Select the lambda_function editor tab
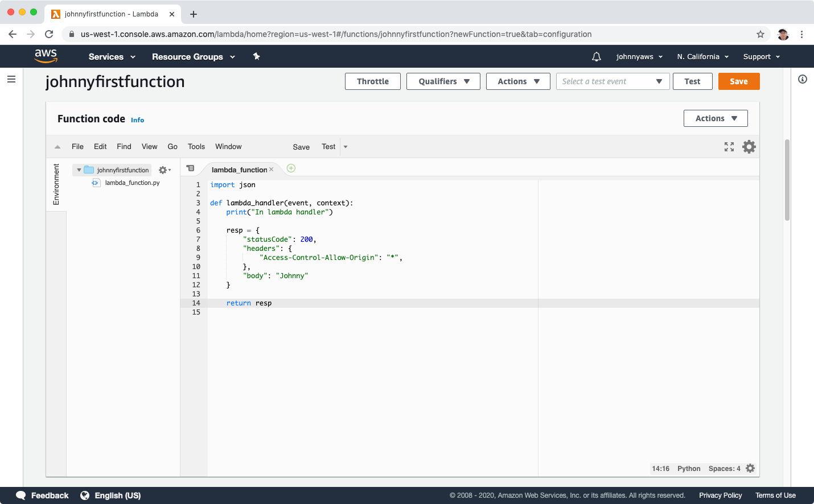Screen dimensions: 814x504 (x=239, y=170)
